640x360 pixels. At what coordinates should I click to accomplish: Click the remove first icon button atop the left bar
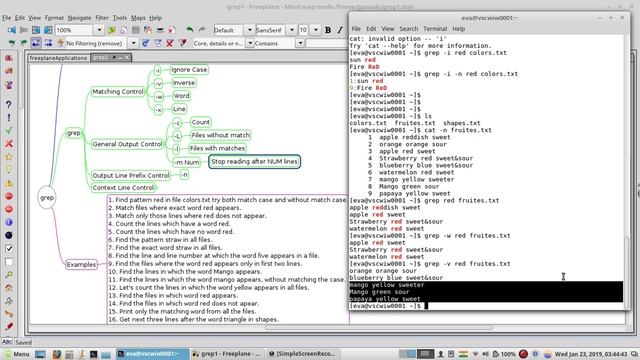(9, 58)
